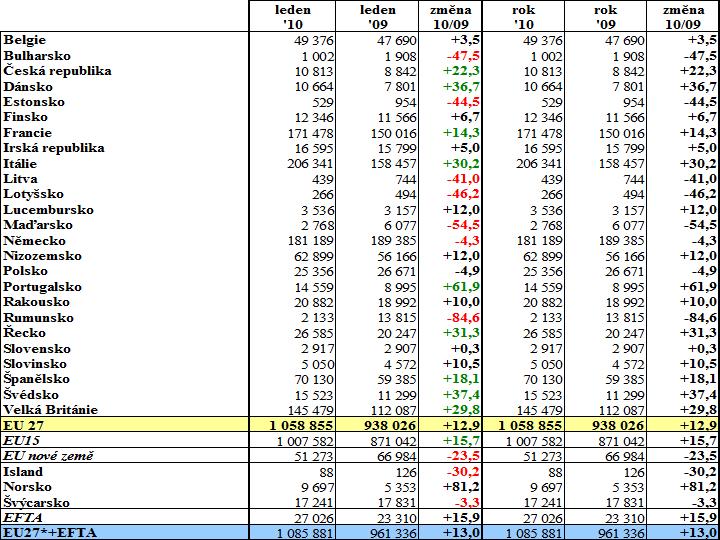This screenshot has height=540, width=720.
Task: Click the Finsko country name
Action: (x=26, y=117)
